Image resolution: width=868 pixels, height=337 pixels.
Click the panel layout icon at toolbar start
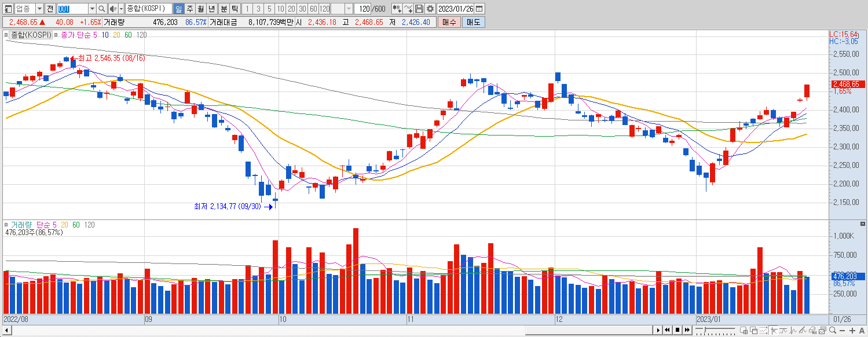(8, 9)
